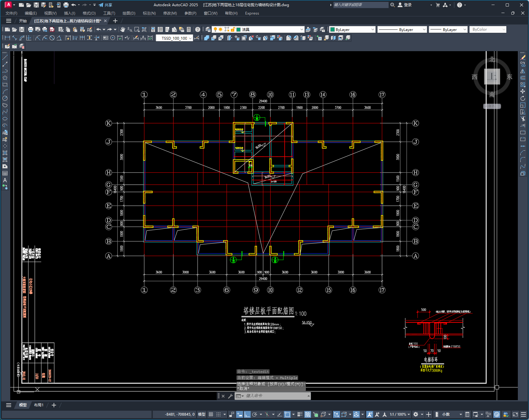Switch to the 开始 start tab
This screenshot has width=529, height=420.
[23, 21]
